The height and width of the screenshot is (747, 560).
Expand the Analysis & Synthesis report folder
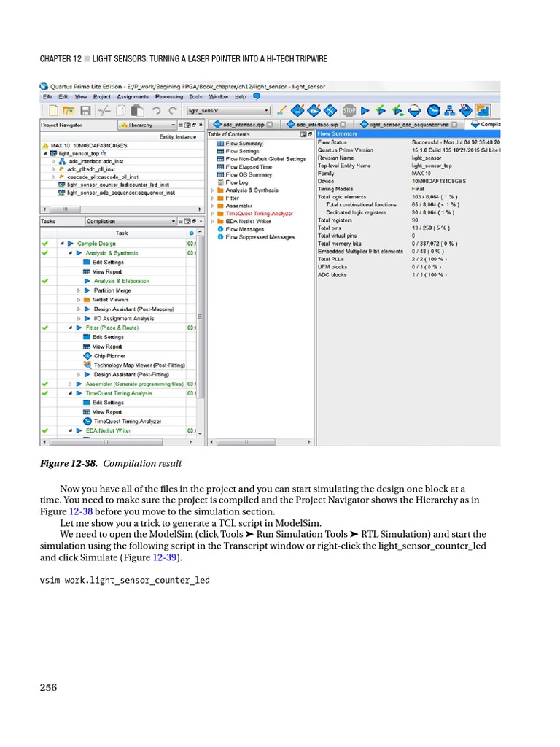point(212,190)
